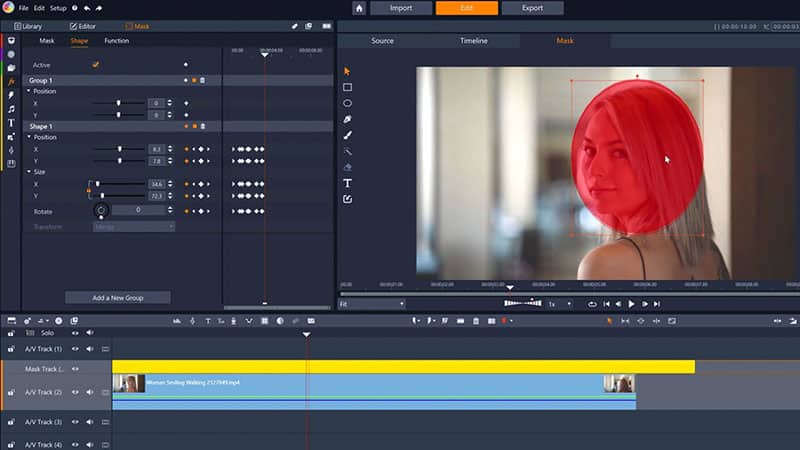Jump to the start of the clip
The image size is (800, 450).
[x=606, y=304]
